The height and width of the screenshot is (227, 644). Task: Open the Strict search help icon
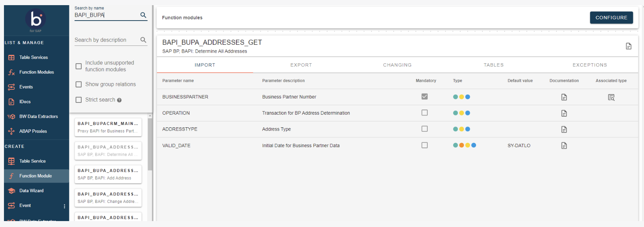point(119,100)
